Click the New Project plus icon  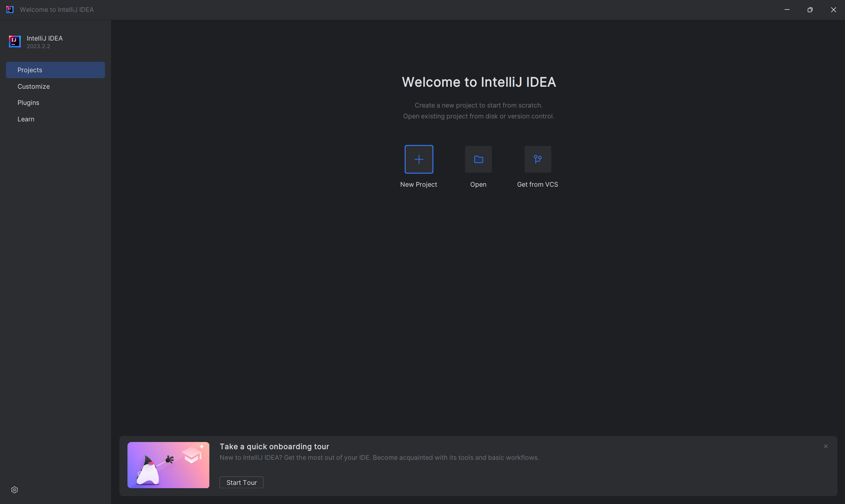(x=419, y=159)
